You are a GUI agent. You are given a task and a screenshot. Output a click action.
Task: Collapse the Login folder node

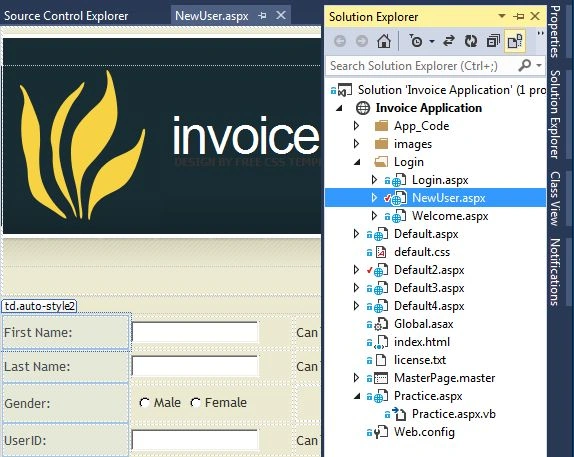pyautogui.click(x=357, y=162)
